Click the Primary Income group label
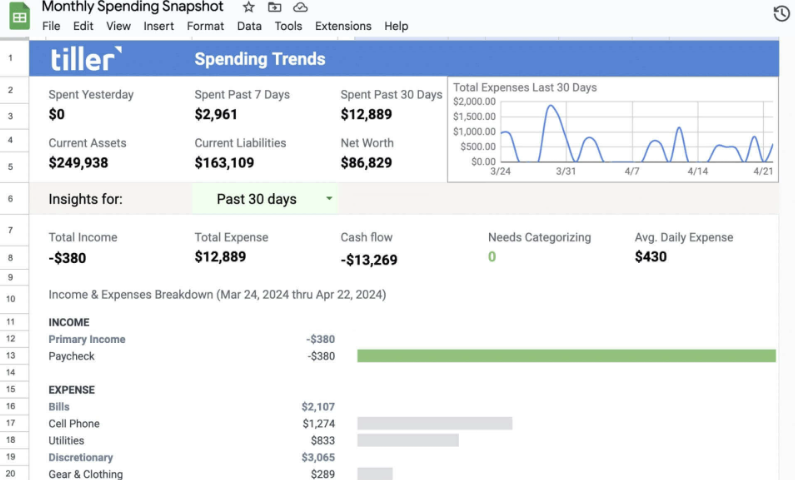The image size is (795, 480). [x=87, y=339]
